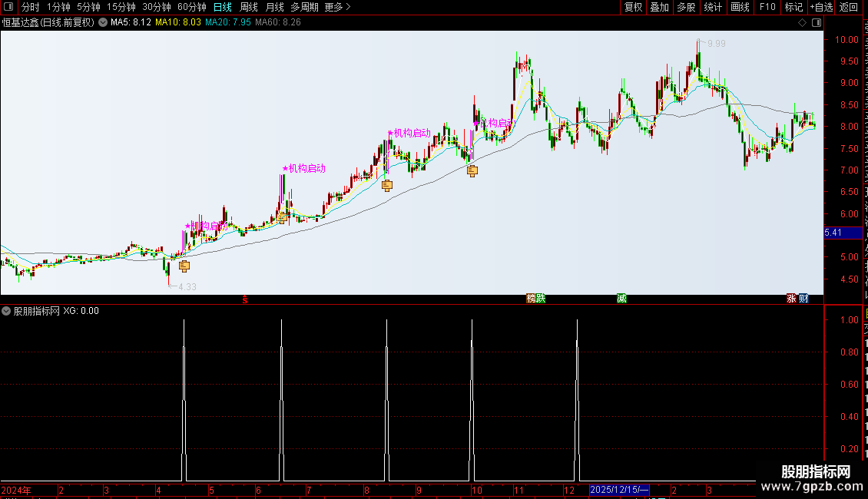Expand the 更多 period options
The width and height of the screenshot is (868, 499).
337,7
